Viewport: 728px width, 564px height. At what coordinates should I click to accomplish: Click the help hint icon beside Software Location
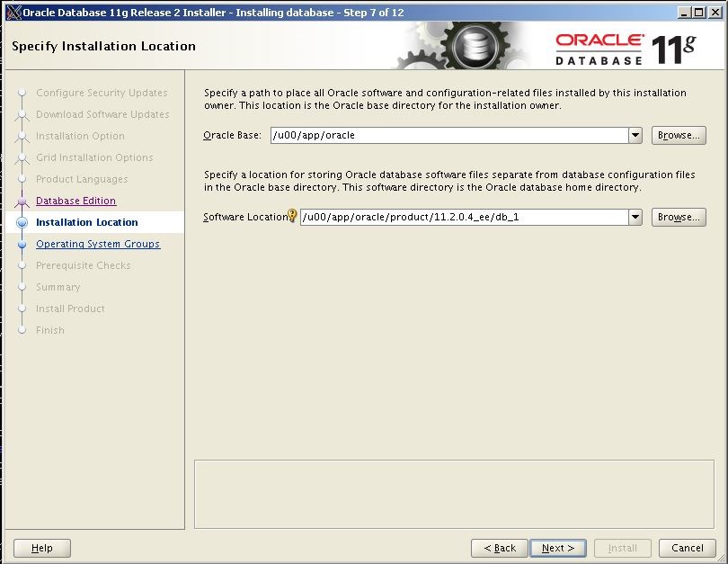292,216
